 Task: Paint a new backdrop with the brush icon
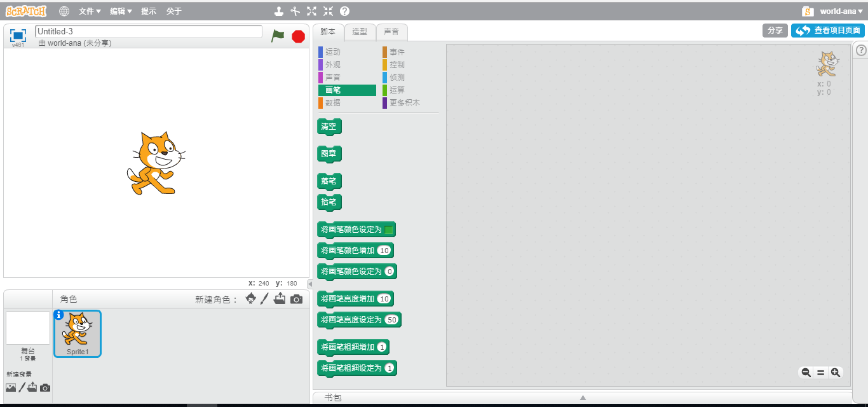[22, 387]
